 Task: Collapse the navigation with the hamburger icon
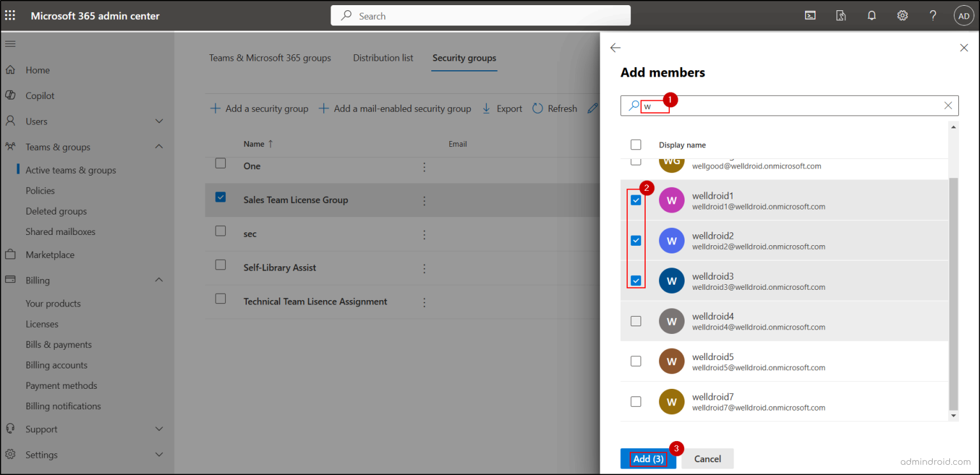[x=10, y=43]
